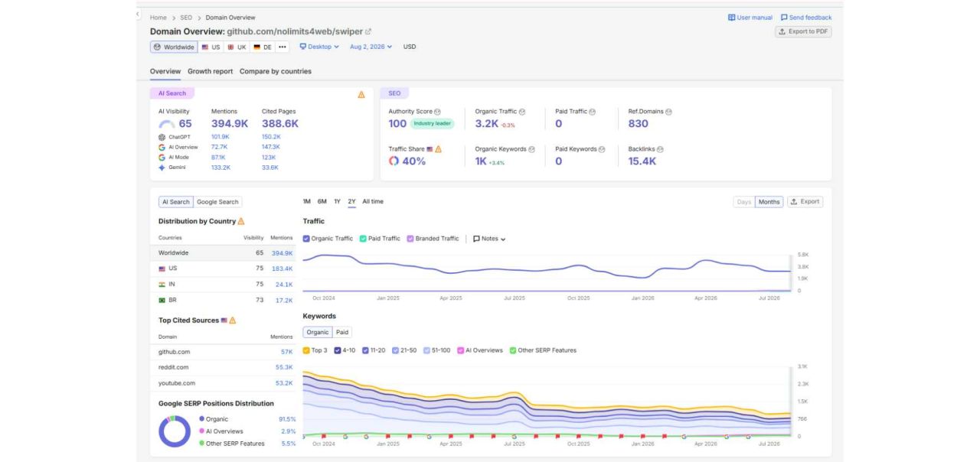
Task: Go to SEO in the breadcrumb
Action: pyautogui.click(x=186, y=18)
